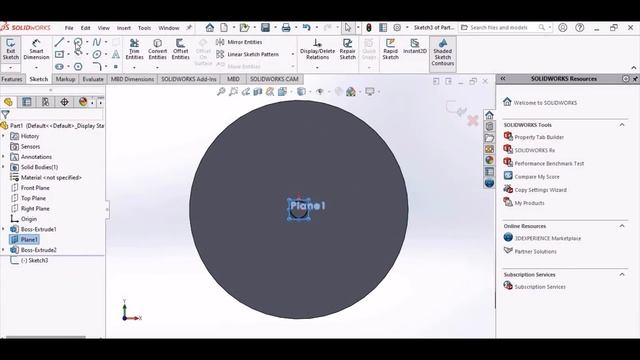Click the New document icon

pyautogui.click(x=224, y=28)
